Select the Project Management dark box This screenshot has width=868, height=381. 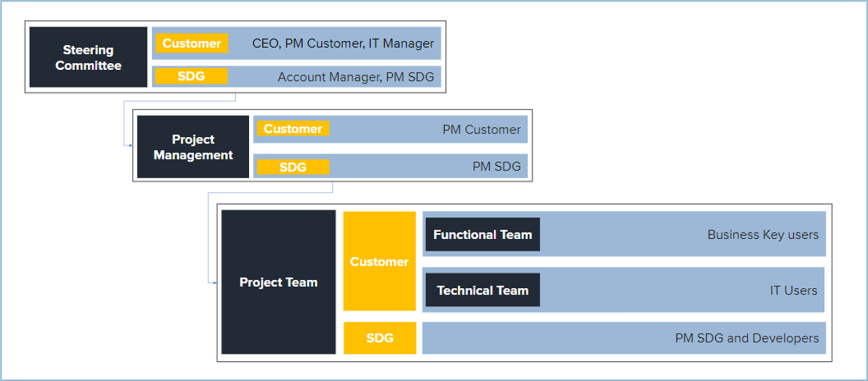tap(193, 147)
